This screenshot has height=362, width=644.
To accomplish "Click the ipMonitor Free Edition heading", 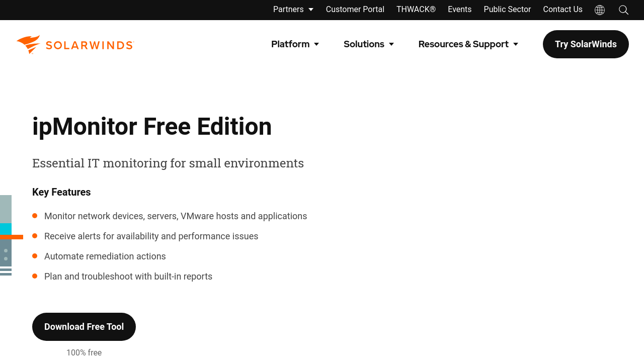I will click(152, 127).
